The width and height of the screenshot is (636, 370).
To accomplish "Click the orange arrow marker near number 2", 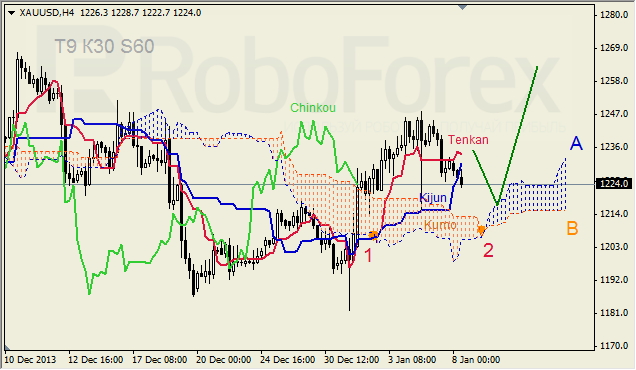I will click(x=481, y=230).
